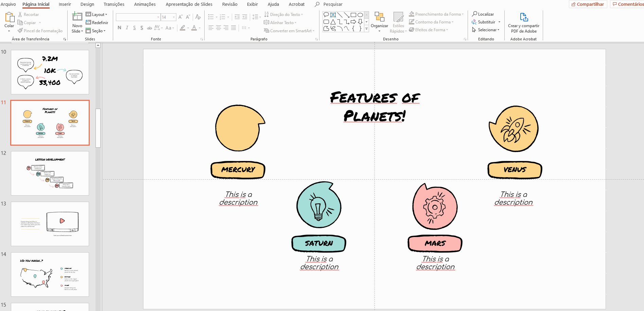Image resolution: width=644 pixels, height=311 pixels.
Task: Open the Layout dropdown
Action: coord(97,15)
